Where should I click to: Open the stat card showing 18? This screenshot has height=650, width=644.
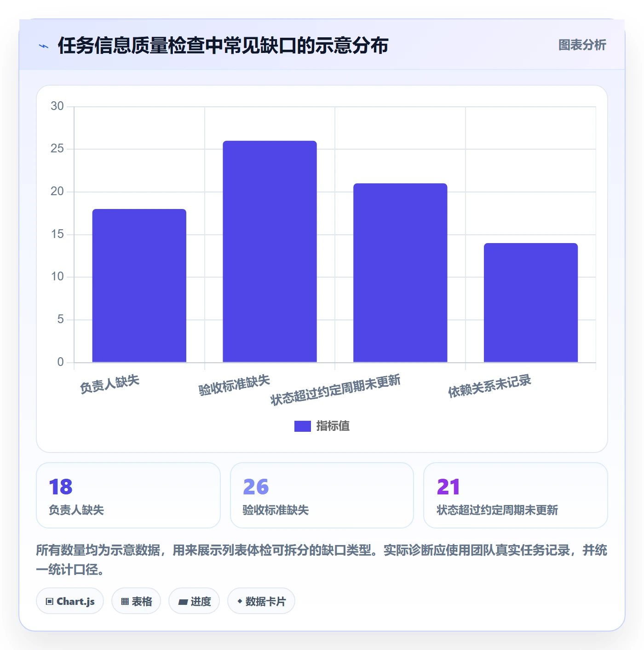coord(128,495)
